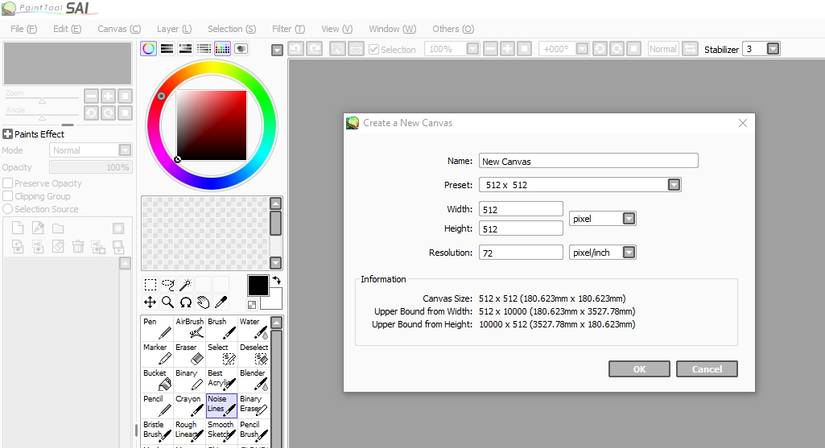Choose the Rough Linear brush
This screenshot has width=825, height=448.
(x=189, y=431)
